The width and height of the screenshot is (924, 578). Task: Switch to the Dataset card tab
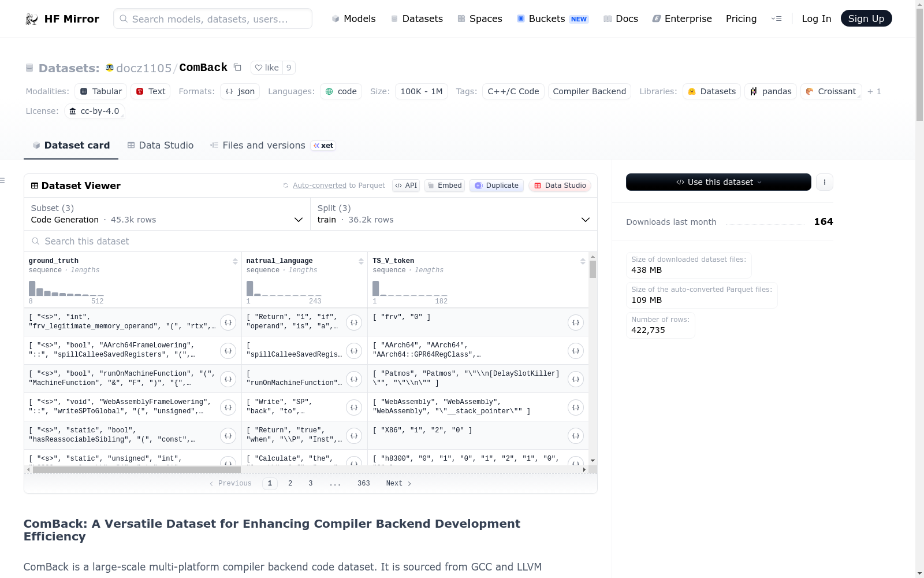tap(71, 146)
